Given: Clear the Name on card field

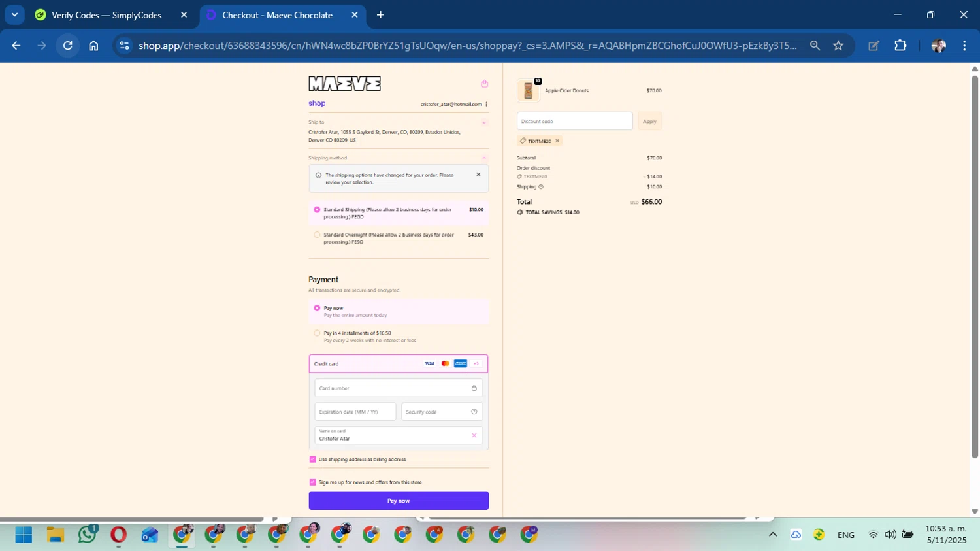Looking at the screenshot, I should pyautogui.click(x=474, y=435).
